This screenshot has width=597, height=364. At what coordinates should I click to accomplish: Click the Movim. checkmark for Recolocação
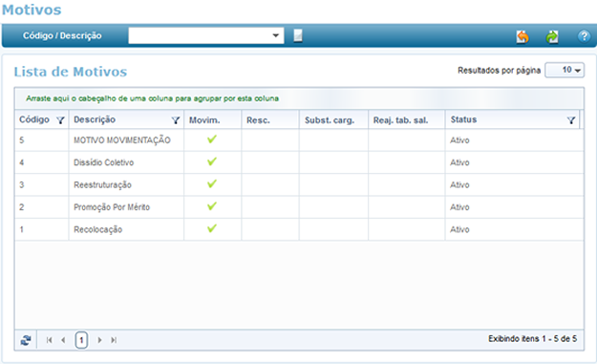pyautogui.click(x=212, y=228)
